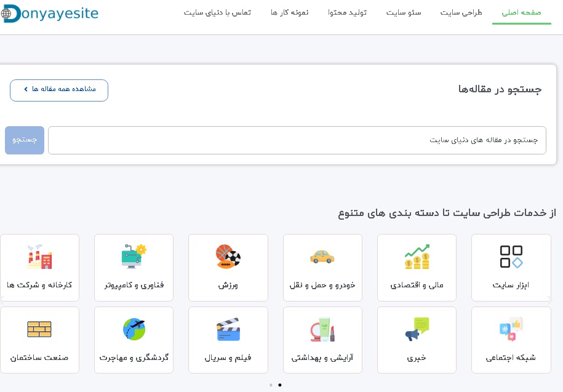The image size is (563, 392).
Task: Open the فناوری و کامپیوتر computer icon
Action: tap(134, 257)
